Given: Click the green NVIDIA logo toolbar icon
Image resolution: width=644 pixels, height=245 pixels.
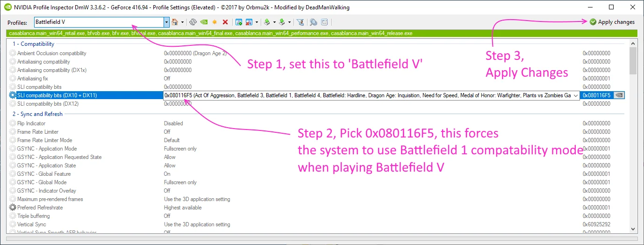Looking at the screenshot, I should pyautogui.click(x=204, y=22).
